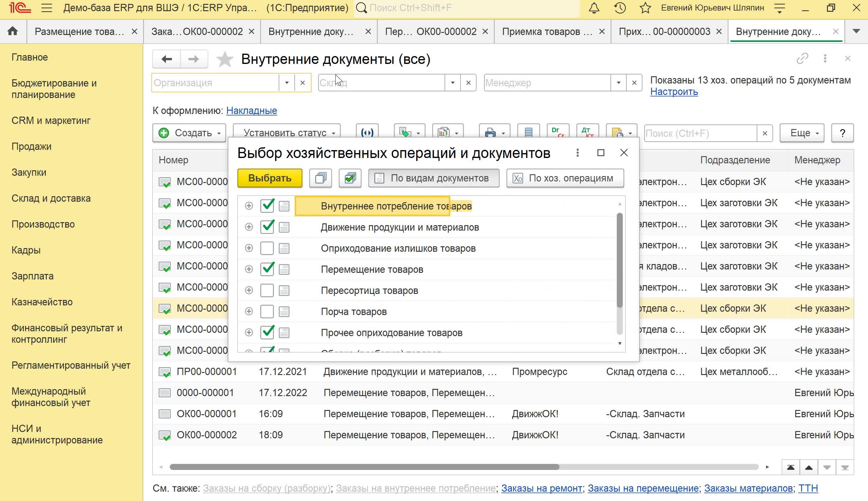Expand Перемещение товаров node

[249, 269]
